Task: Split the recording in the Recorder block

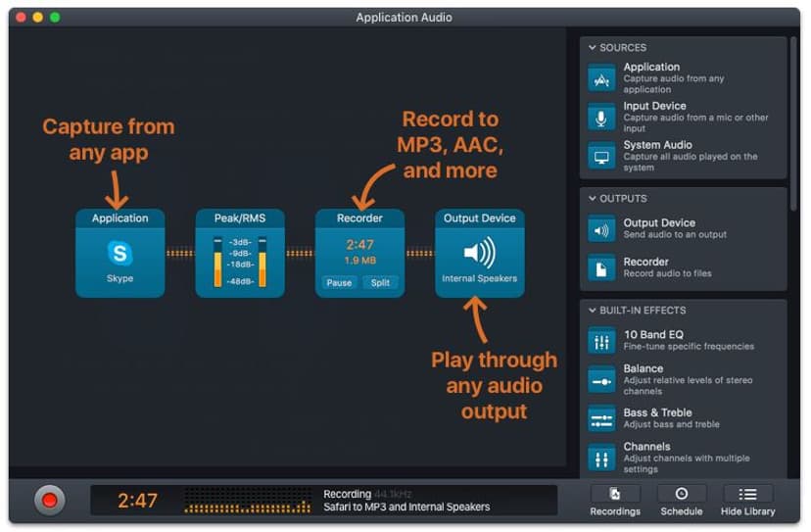Action: pos(380,282)
